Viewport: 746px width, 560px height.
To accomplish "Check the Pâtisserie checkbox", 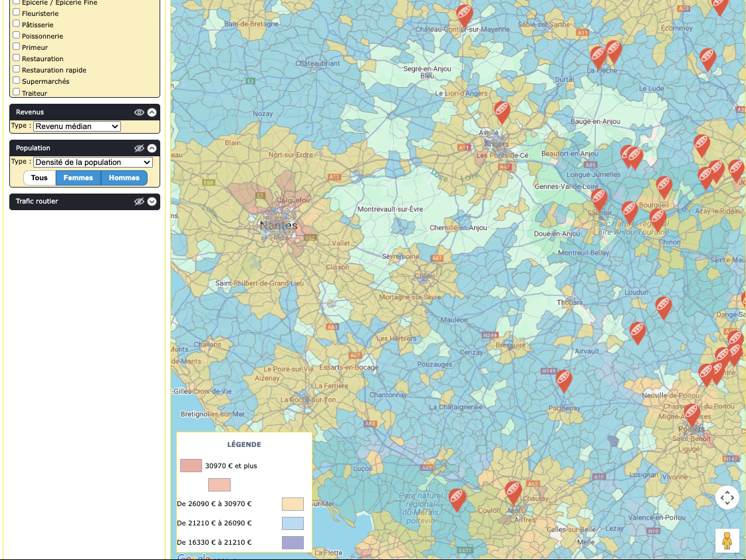I will pos(16,24).
